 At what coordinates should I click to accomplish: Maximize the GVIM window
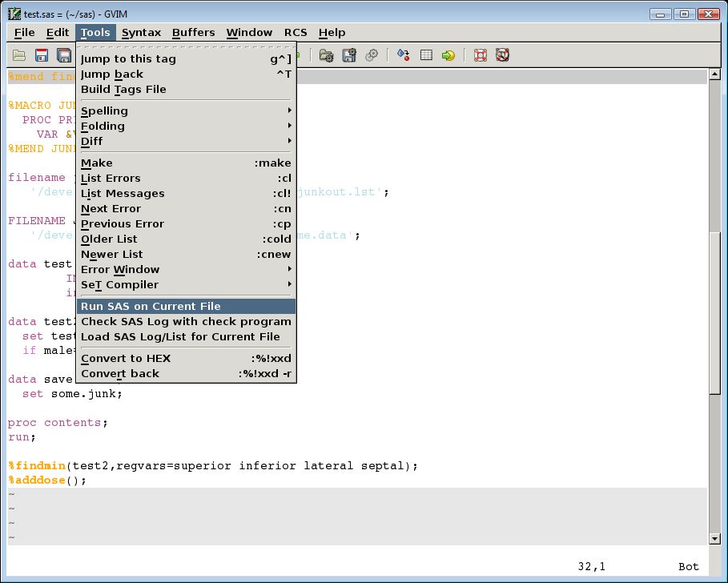pyautogui.click(x=684, y=14)
